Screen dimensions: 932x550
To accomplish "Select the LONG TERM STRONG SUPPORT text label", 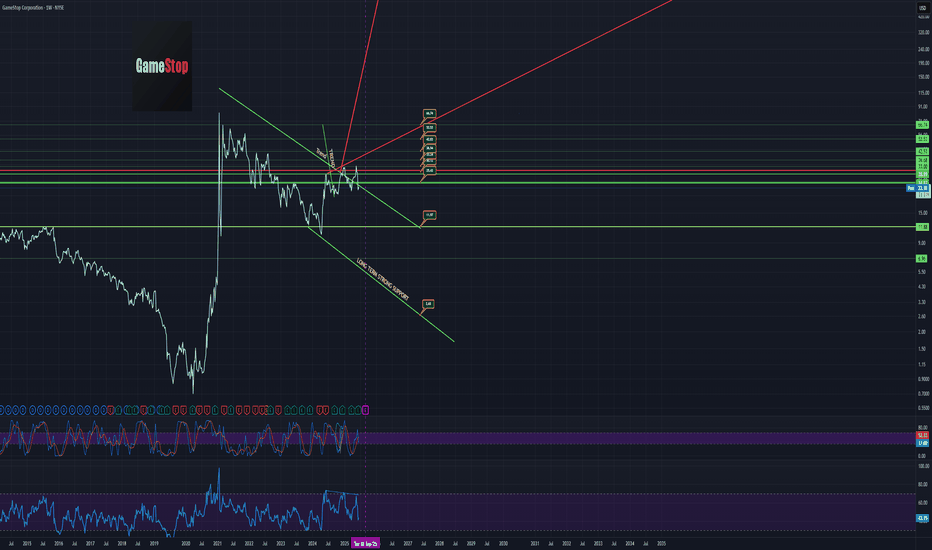I will 383,279.
